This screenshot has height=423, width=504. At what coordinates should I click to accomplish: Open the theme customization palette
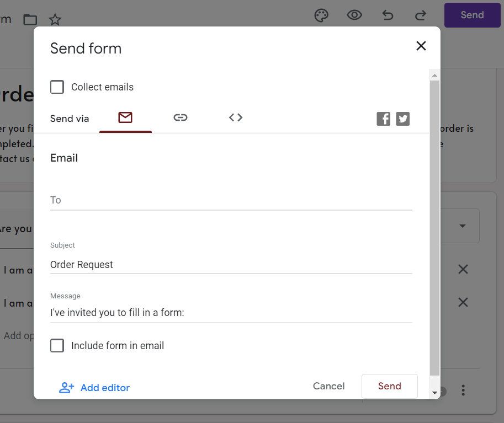pos(321,15)
